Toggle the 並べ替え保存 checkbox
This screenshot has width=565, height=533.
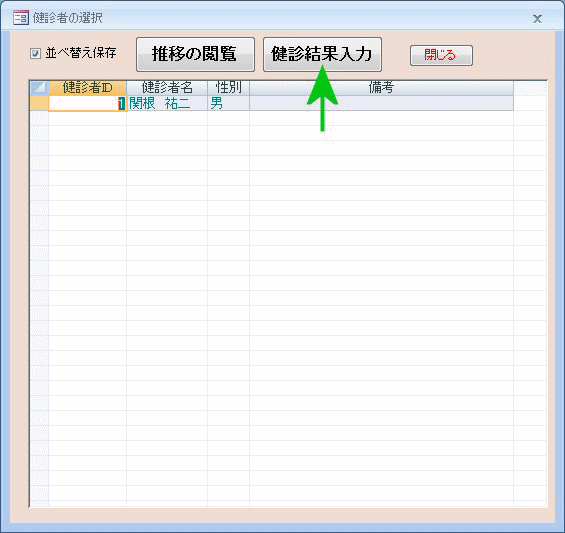(x=35, y=54)
